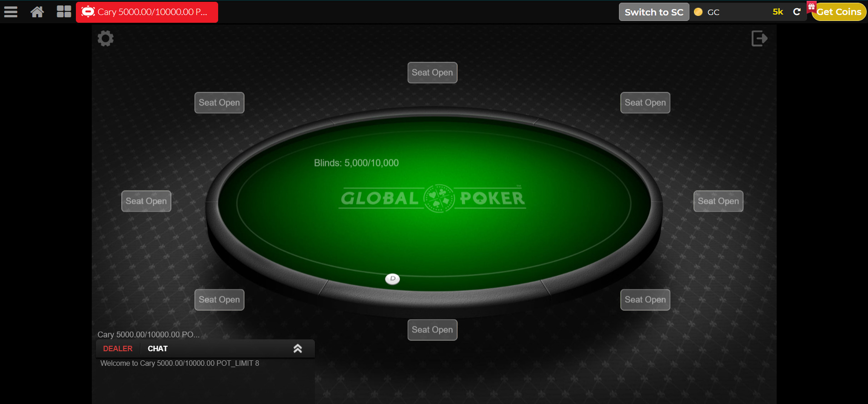Leave the table using exit icon
The image size is (868, 404).
[x=759, y=39]
